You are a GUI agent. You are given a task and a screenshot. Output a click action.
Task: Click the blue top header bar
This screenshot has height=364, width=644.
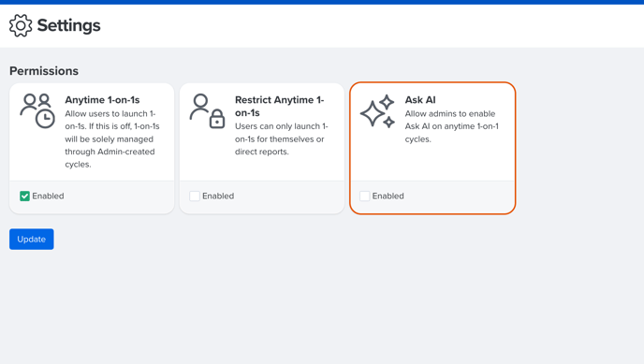[322, 2]
